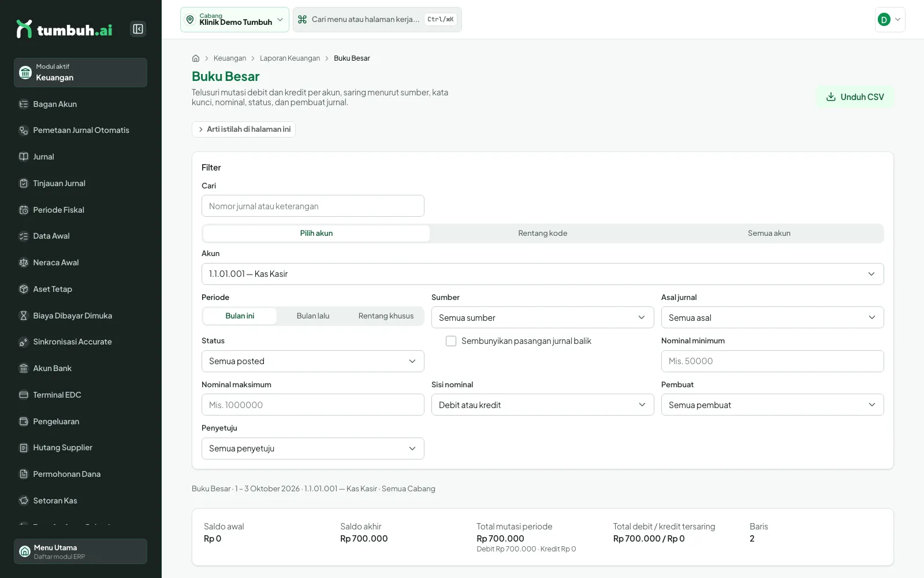Screen dimensions: 924x578
Task: Click the Neraca Awal scales icon
Action: click(x=24, y=262)
